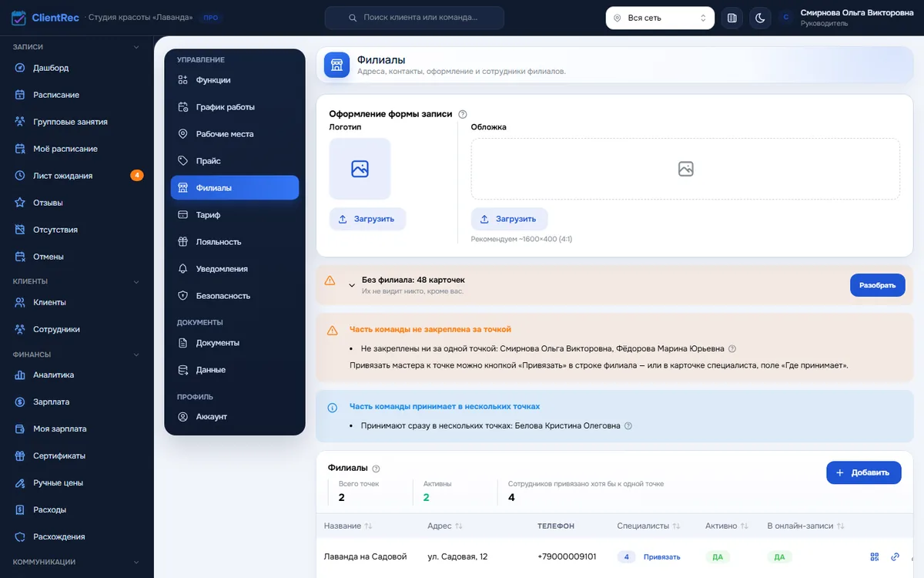Image resolution: width=924 pixels, height=578 pixels.
Task: Focus the client or command search field
Action: pos(414,18)
